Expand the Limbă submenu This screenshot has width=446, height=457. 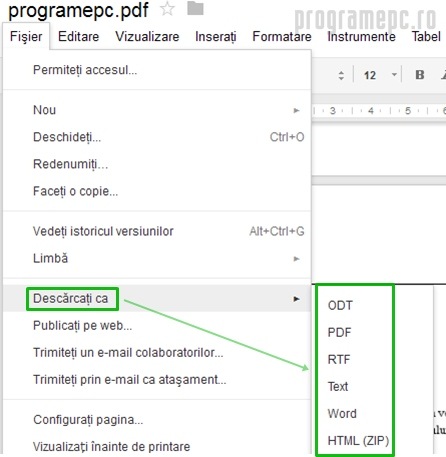(x=157, y=258)
